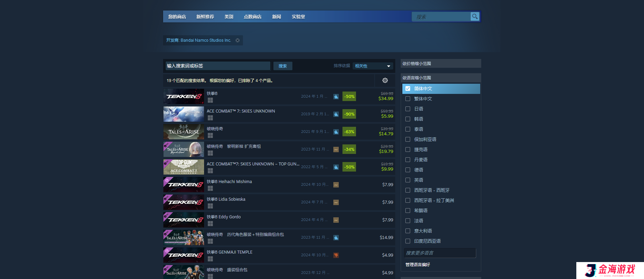Viewport: 644px width, 279px height.
Task: Remove the Bandai Namco developer filter
Action: (x=238, y=40)
